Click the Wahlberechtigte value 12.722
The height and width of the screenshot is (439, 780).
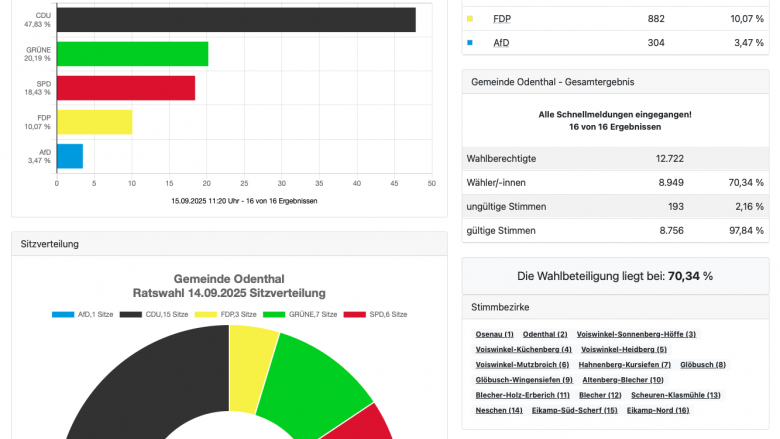(670, 159)
